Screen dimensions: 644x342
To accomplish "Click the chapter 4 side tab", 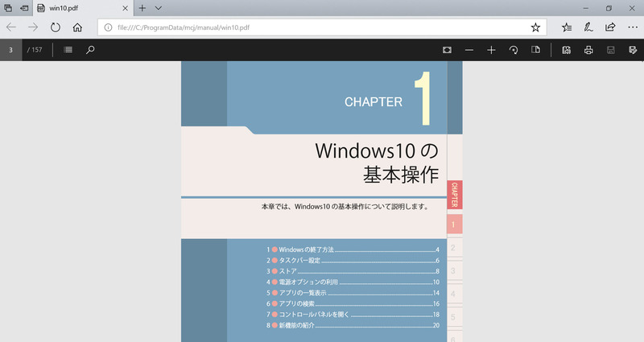I will 455,294.
